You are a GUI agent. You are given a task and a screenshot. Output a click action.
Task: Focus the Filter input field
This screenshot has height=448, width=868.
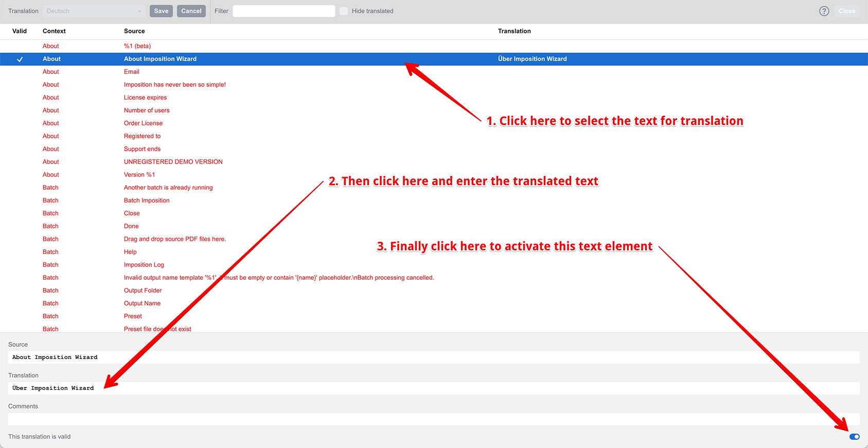click(x=284, y=11)
